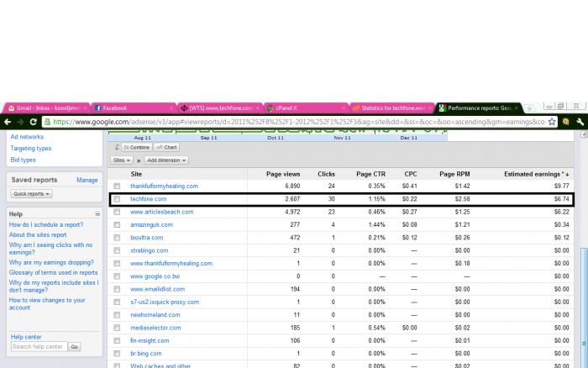Open the extension icon beside the star
This screenshot has width=588, height=368.
pyautogui.click(x=566, y=122)
